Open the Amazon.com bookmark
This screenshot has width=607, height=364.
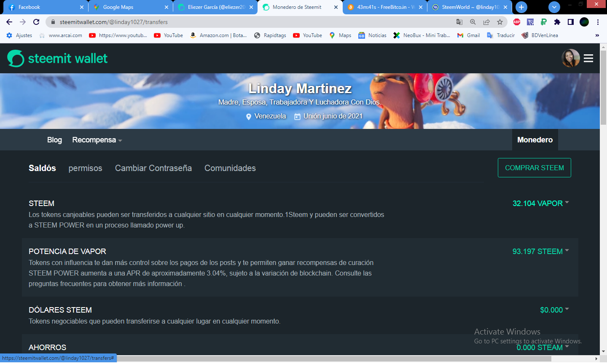point(218,35)
